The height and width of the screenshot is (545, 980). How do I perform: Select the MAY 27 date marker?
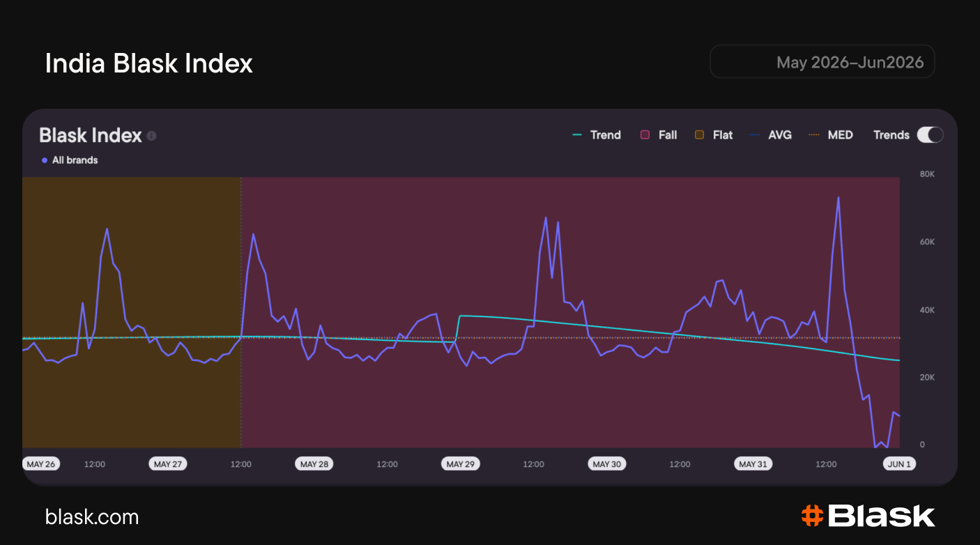pos(168,464)
